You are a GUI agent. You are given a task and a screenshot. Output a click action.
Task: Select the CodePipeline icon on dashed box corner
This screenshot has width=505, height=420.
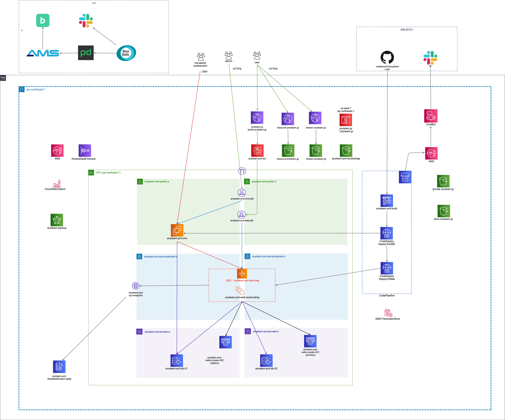(x=405, y=177)
